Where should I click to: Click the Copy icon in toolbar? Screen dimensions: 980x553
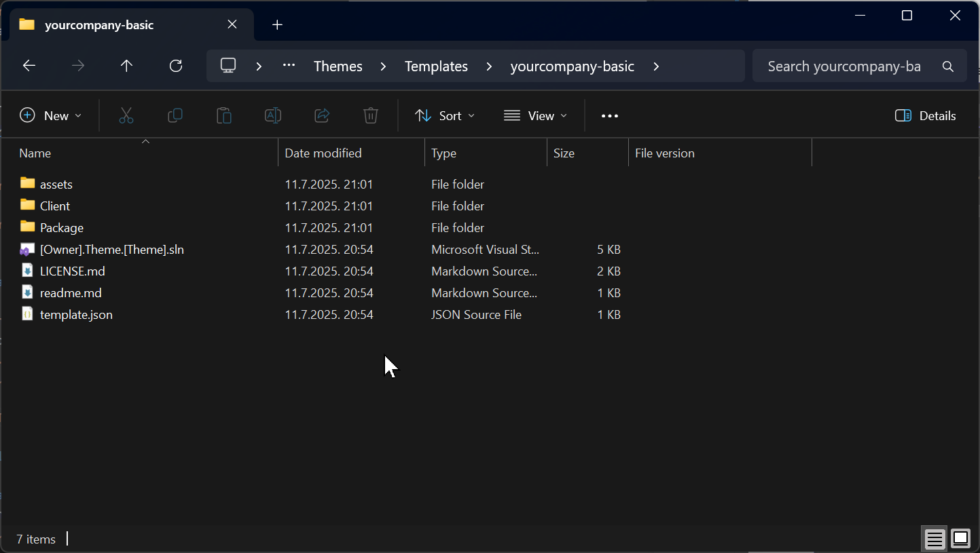[175, 116]
